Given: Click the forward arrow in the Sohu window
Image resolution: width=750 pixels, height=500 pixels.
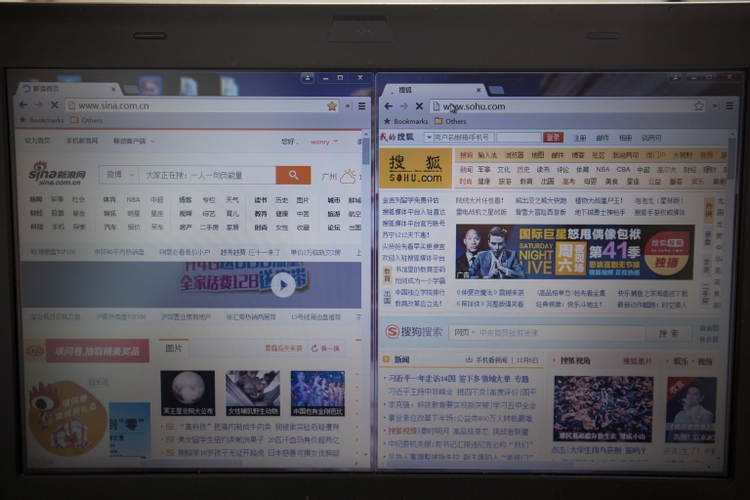Looking at the screenshot, I should [x=404, y=106].
